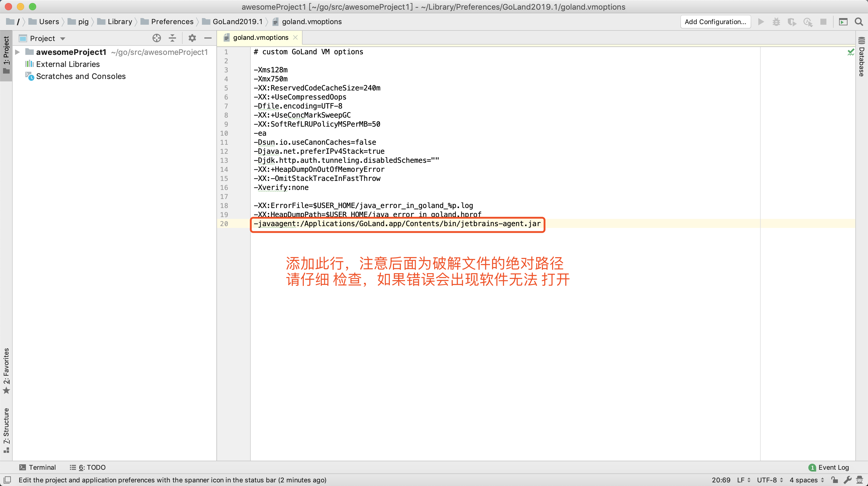The width and height of the screenshot is (868, 486).
Task: Click line number 10 in the gutter
Action: 224,133
